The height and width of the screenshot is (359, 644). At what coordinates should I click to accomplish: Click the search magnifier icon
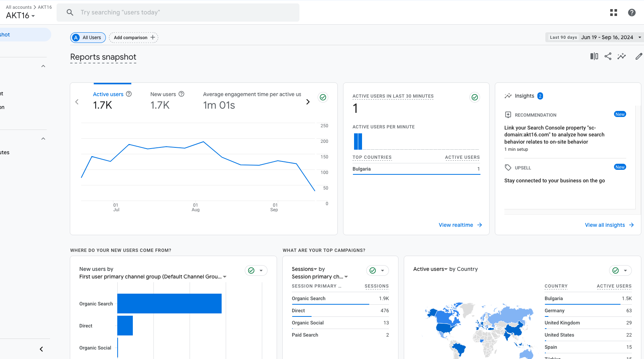(x=70, y=13)
